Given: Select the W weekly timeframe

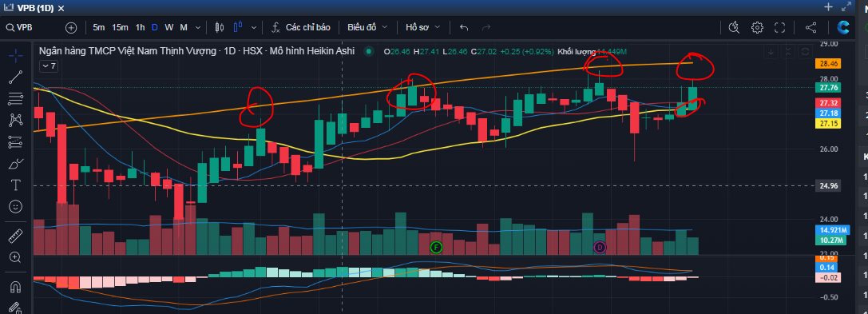Looking at the screenshot, I should point(168,27).
